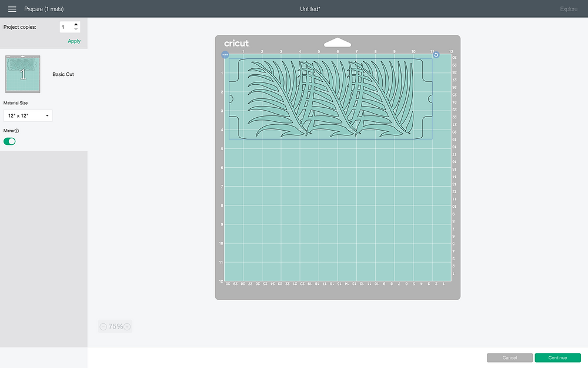This screenshot has width=588, height=368.
Task: Select mat 1 thumbnail
Action: pos(23,74)
